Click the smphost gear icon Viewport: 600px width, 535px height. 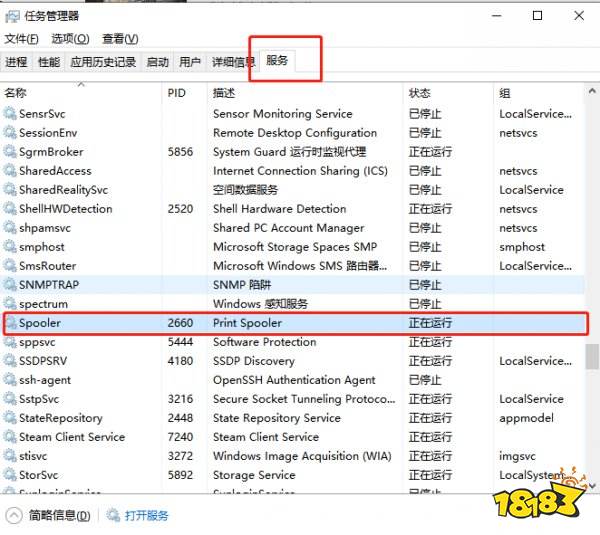click(x=10, y=246)
